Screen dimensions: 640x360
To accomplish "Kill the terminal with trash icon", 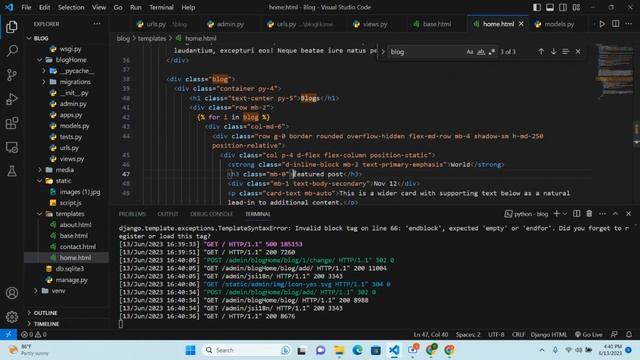I will pos(589,213).
